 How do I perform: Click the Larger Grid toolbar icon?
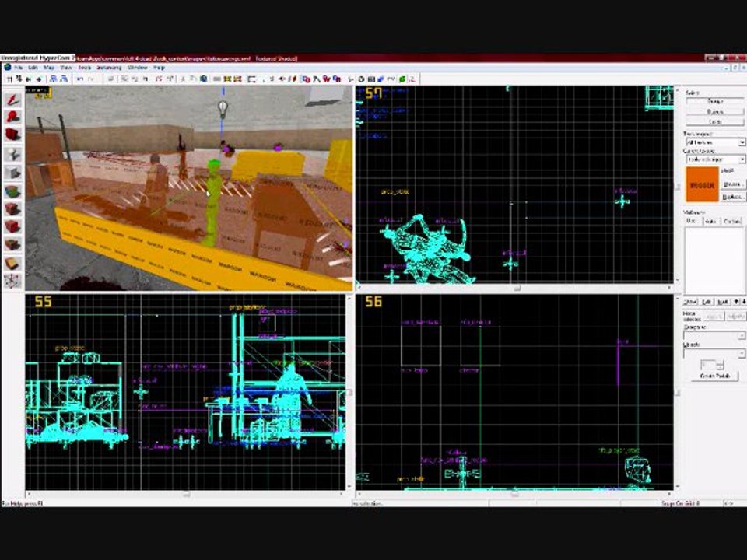point(39,79)
